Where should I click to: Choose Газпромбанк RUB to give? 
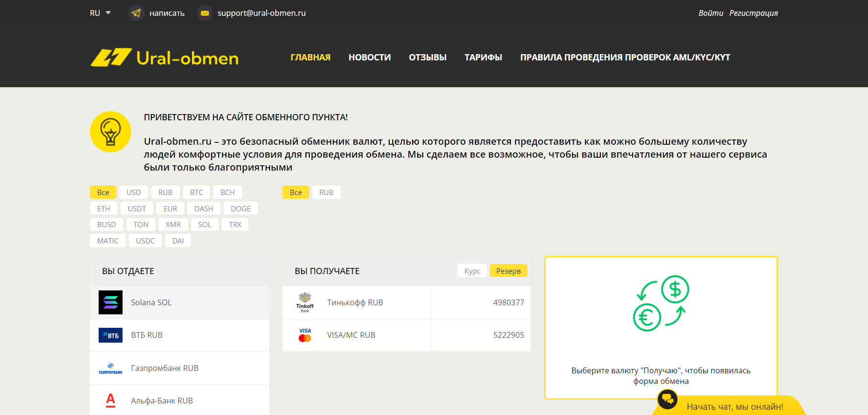pos(180,368)
